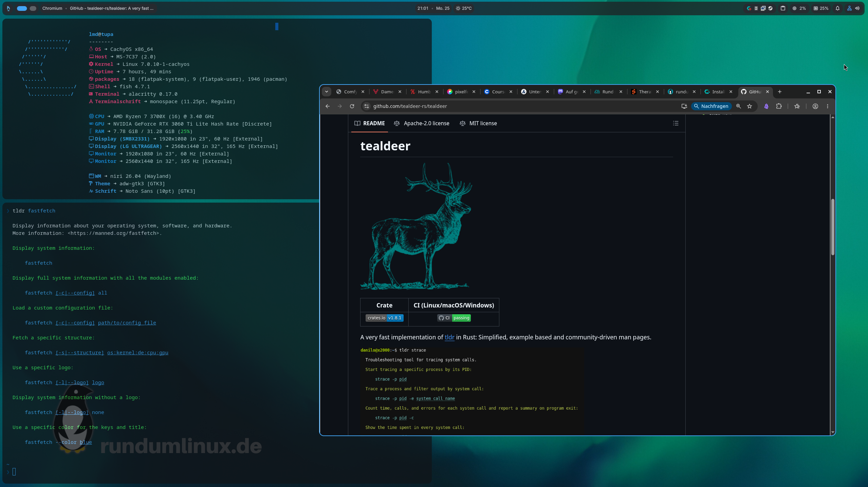Open a new browser tab

(x=780, y=92)
